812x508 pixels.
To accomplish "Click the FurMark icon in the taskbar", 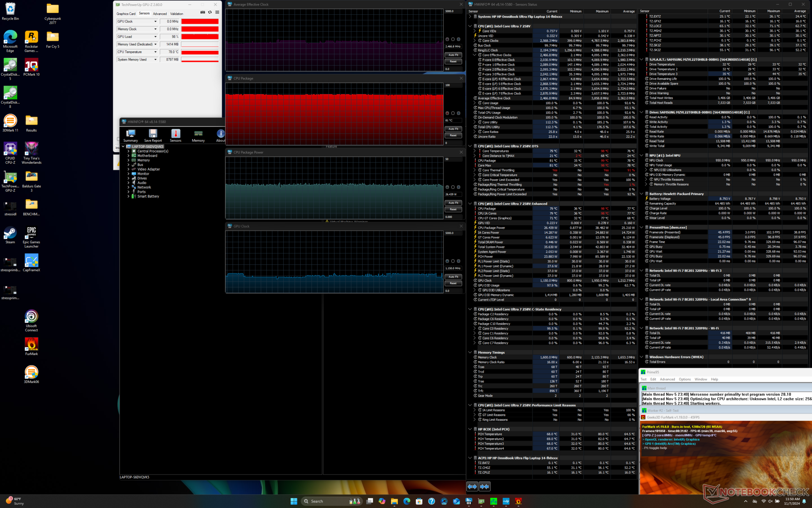I will tap(518, 501).
